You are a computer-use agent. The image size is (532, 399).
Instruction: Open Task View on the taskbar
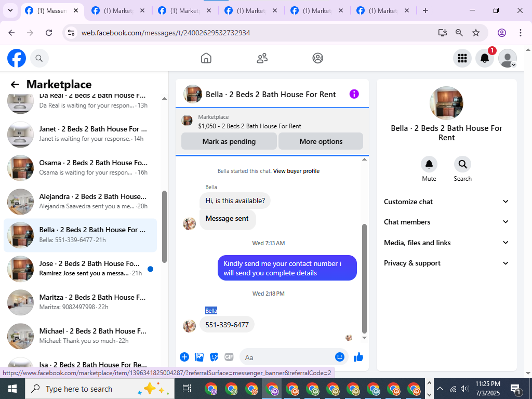point(187,389)
